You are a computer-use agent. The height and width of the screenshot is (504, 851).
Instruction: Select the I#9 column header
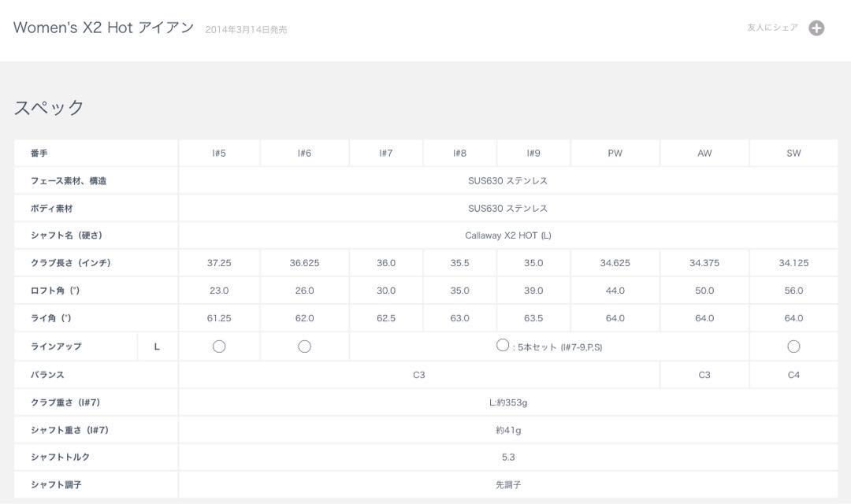click(x=533, y=153)
